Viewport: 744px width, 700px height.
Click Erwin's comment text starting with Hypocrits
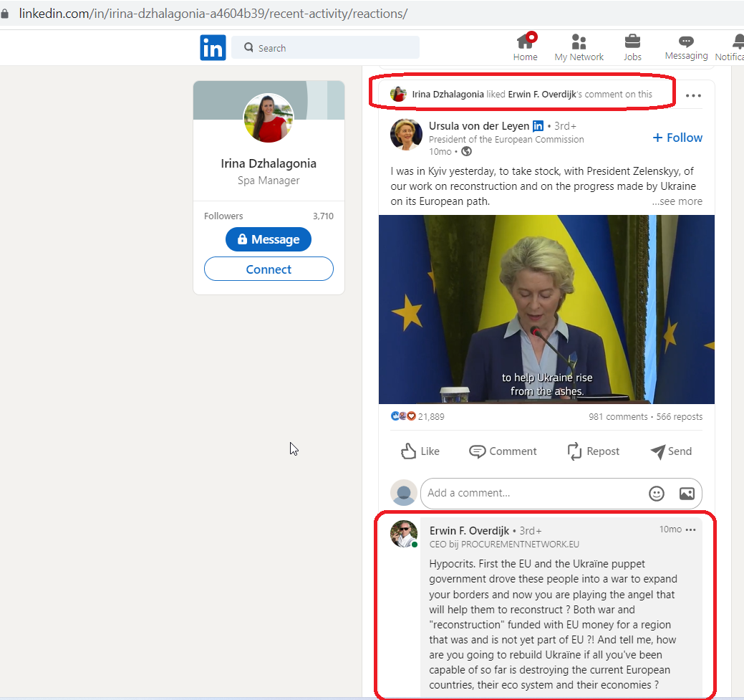click(x=554, y=625)
